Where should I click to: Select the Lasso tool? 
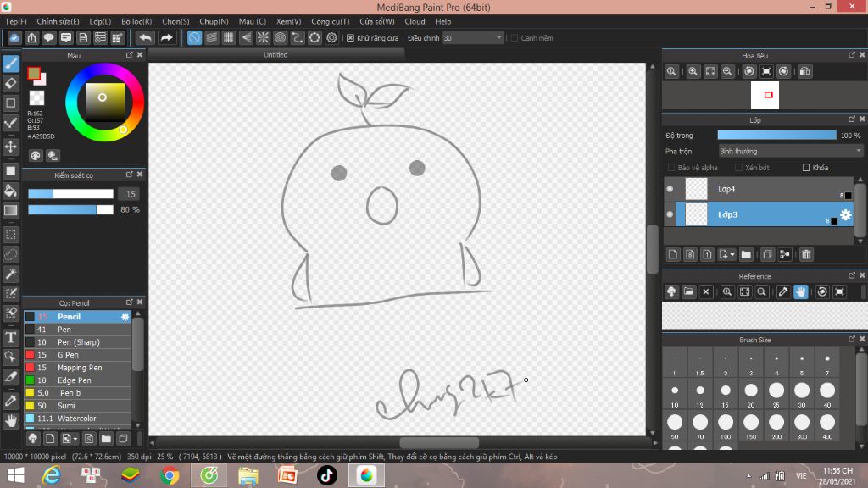[x=10, y=254]
